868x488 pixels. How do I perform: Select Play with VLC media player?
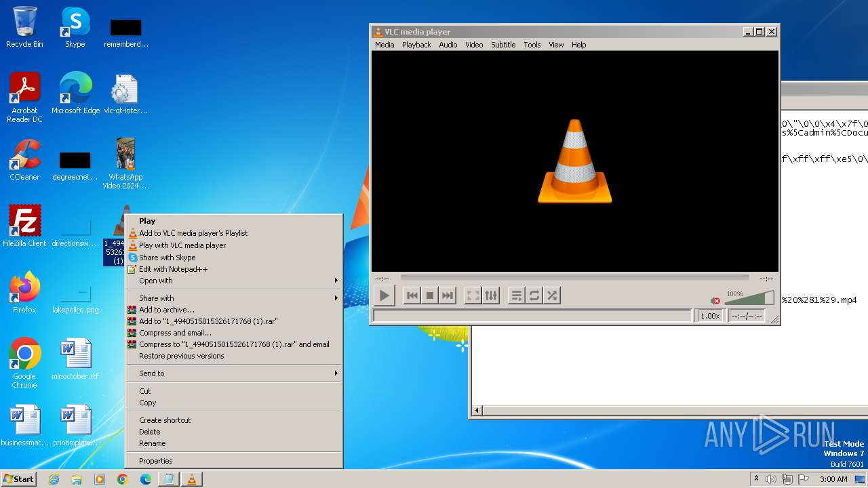click(x=234, y=245)
